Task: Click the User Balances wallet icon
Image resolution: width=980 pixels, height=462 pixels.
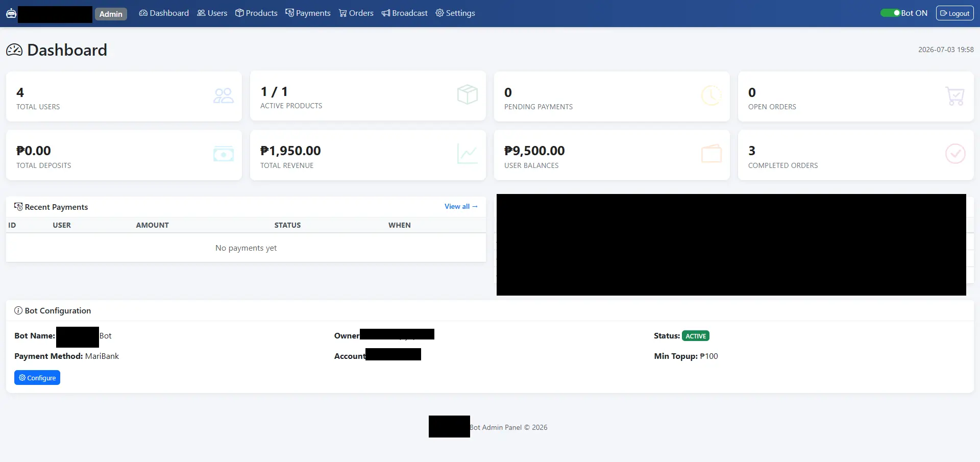Action: (712, 154)
